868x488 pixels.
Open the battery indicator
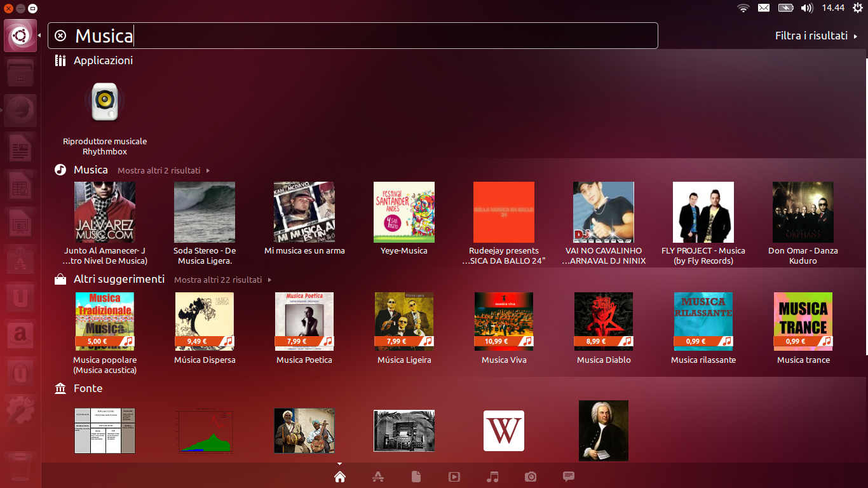786,8
